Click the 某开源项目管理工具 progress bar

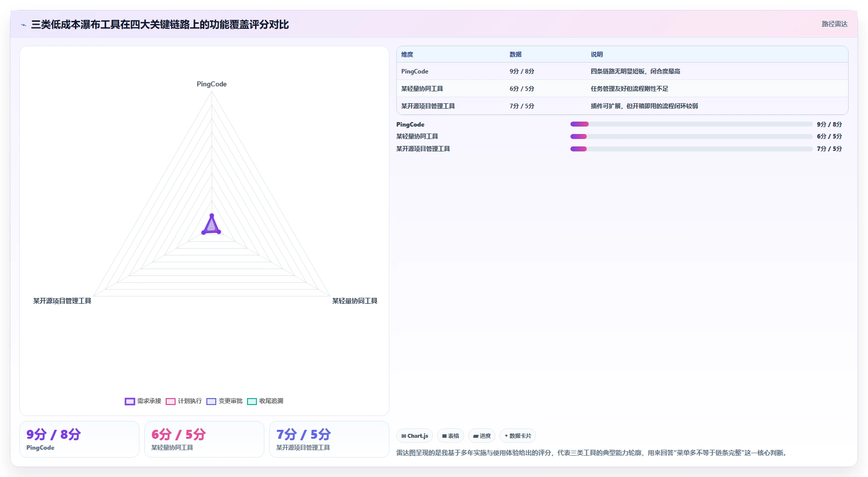click(691, 149)
